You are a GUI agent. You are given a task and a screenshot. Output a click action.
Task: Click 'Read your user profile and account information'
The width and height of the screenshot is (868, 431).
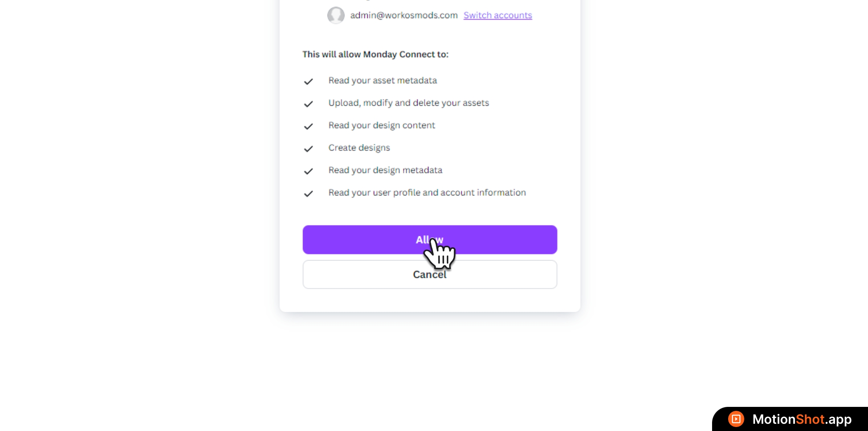click(427, 193)
